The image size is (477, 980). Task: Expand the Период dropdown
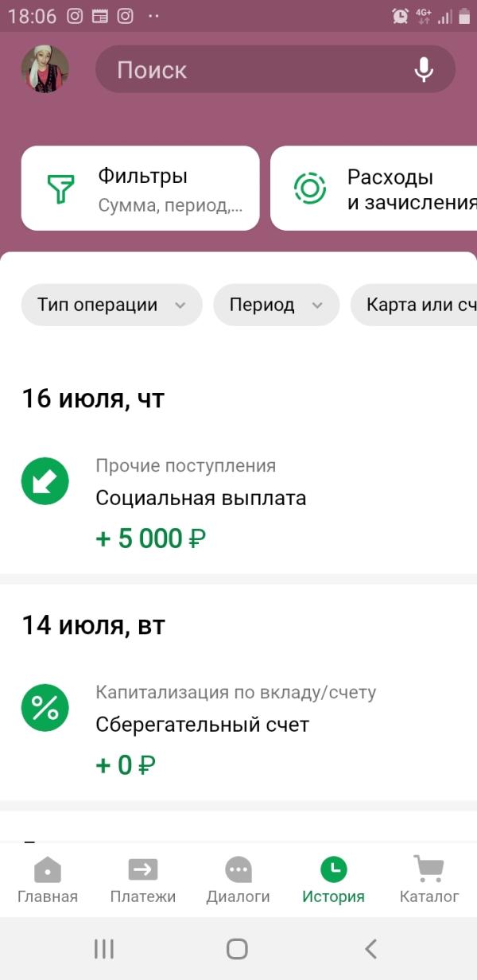point(277,305)
